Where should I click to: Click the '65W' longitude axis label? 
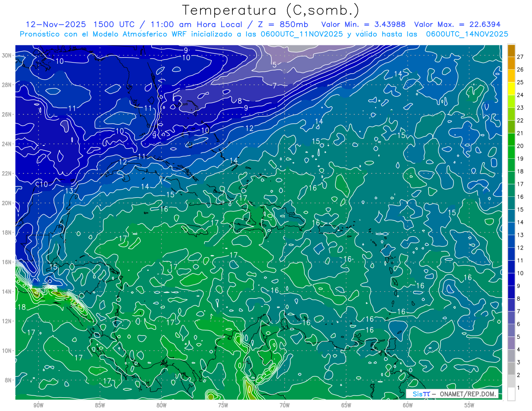(x=346, y=405)
